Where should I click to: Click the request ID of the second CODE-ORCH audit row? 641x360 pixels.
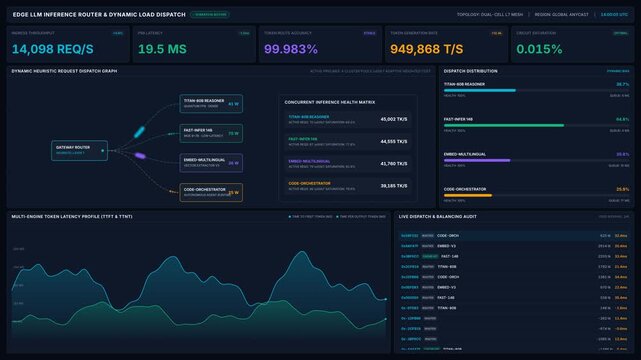(x=410, y=277)
